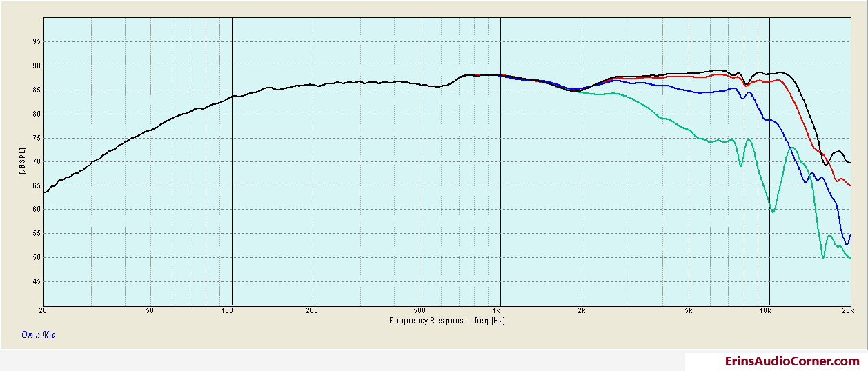
Task: Select the 55 dB tick label
Action: pos(37,234)
